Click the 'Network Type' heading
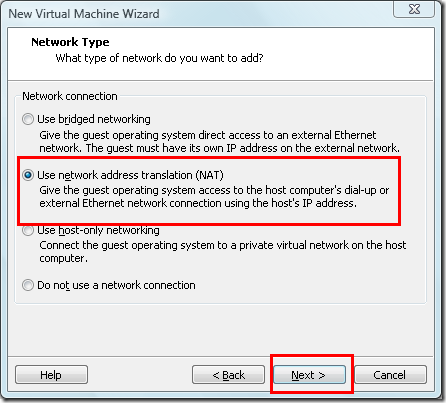446x403 pixels. (70, 42)
